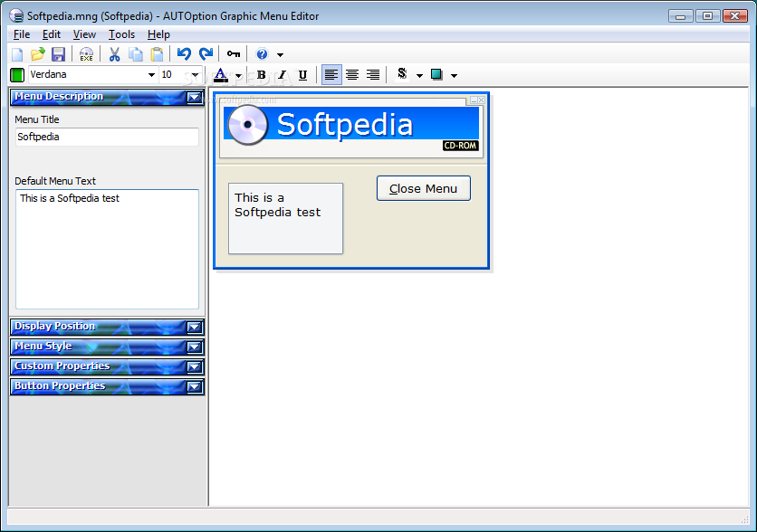This screenshot has height=532, width=757.
Task: Click the green color swatch
Action: pos(17,75)
